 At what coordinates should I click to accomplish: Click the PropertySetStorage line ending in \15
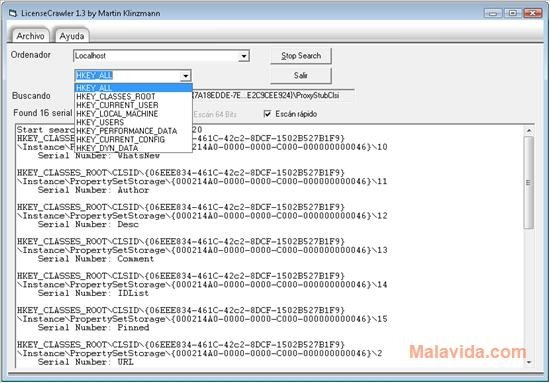tap(202, 319)
